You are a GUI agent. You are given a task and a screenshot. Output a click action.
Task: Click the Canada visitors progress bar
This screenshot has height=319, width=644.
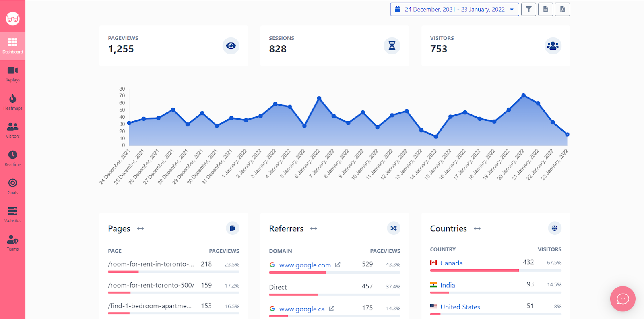coord(495,271)
